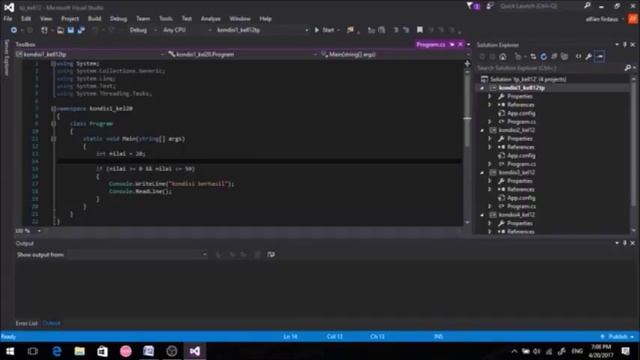Collapse the kondisi4_kel12 project node
Viewport: 640px width, 360px height.
click(482, 215)
